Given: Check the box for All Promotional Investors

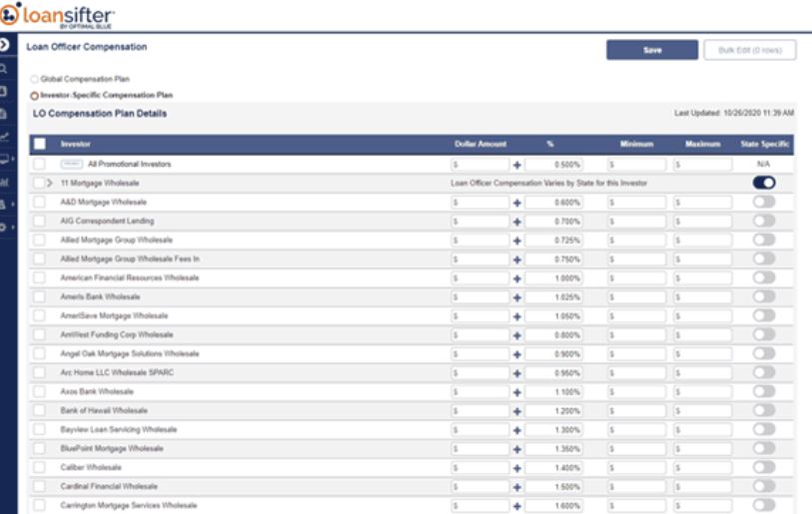Looking at the screenshot, I should coord(39,164).
